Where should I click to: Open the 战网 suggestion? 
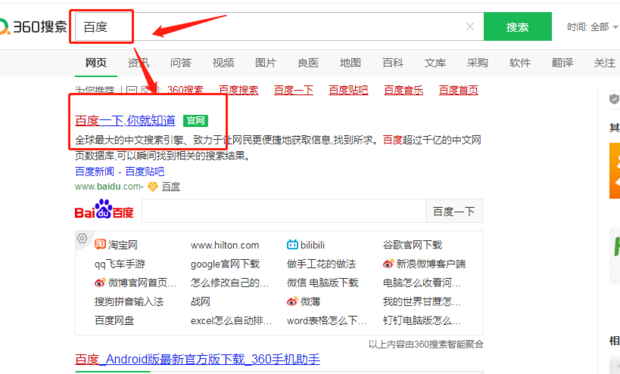pyautogui.click(x=200, y=302)
